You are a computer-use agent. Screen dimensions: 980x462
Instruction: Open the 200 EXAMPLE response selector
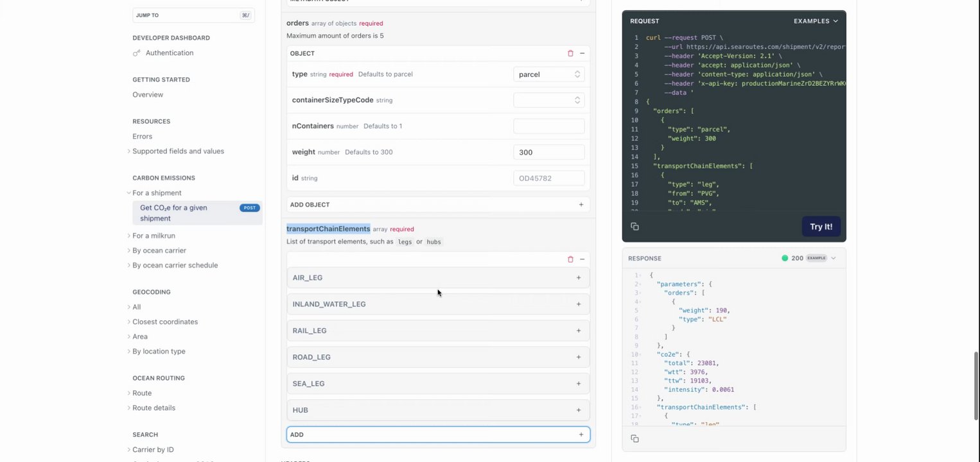pos(809,258)
